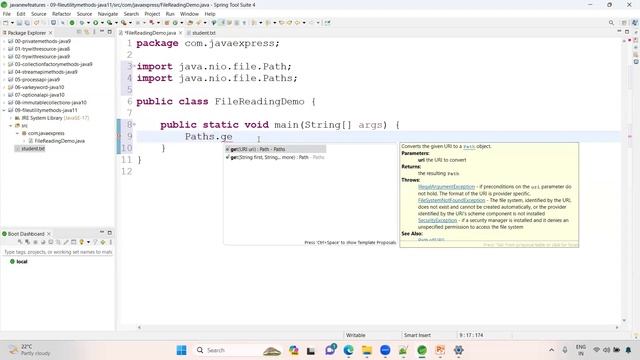The width and height of the screenshot is (640, 360).
Task: Close the Boot Dashboard view
Action: [49, 234]
